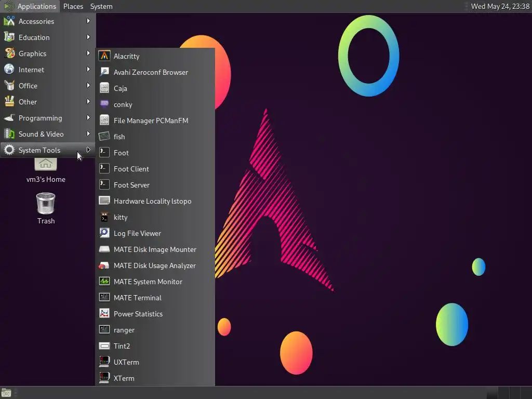Screen dimensions: 532x399
Task: Click the Foot terminal icon
Action: coord(104,152)
